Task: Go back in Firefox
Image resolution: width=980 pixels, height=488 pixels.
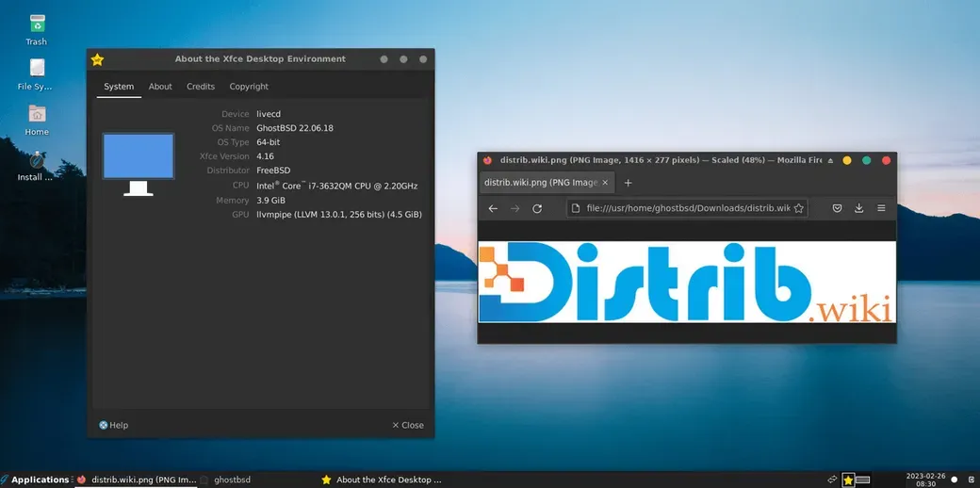Action: click(x=493, y=208)
